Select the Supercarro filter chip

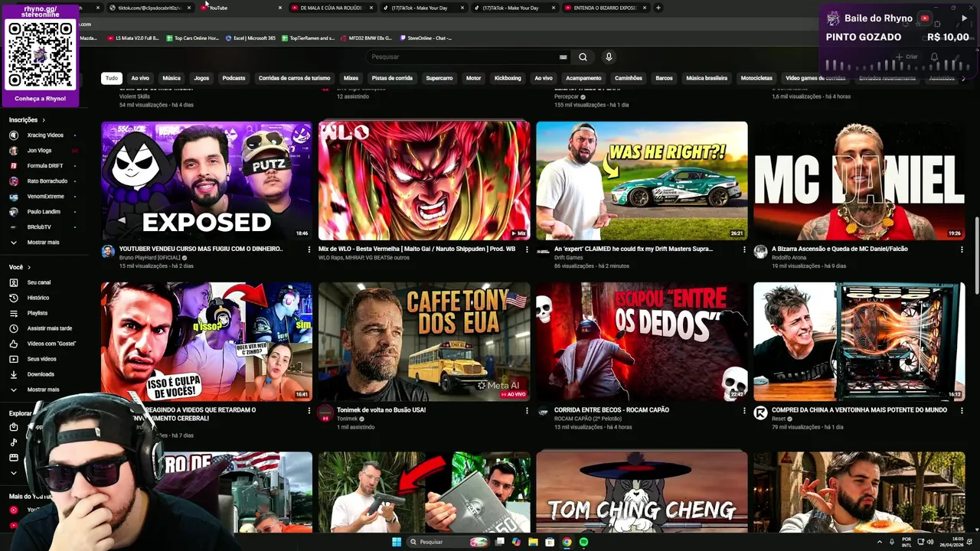[439, 78]
